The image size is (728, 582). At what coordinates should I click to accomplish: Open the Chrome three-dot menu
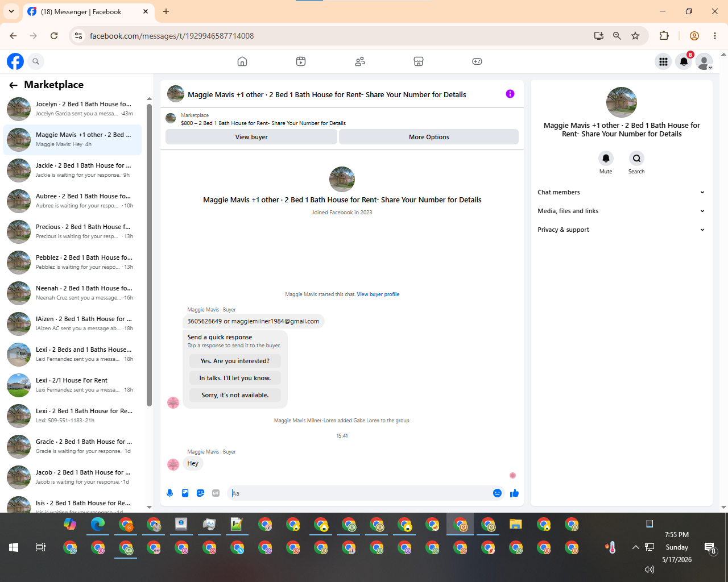tap(715, 36)
